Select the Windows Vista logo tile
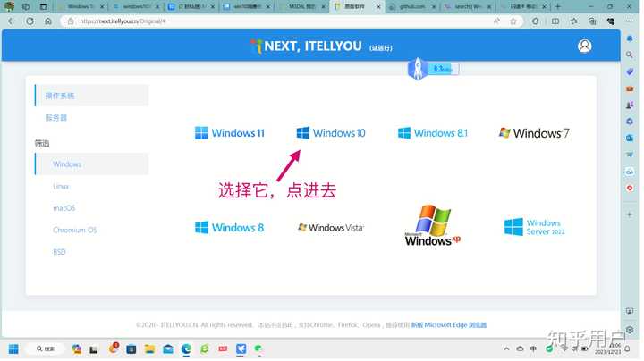This screenshot has height=361, width=644. pyautogui.click(x=331, y=227)
